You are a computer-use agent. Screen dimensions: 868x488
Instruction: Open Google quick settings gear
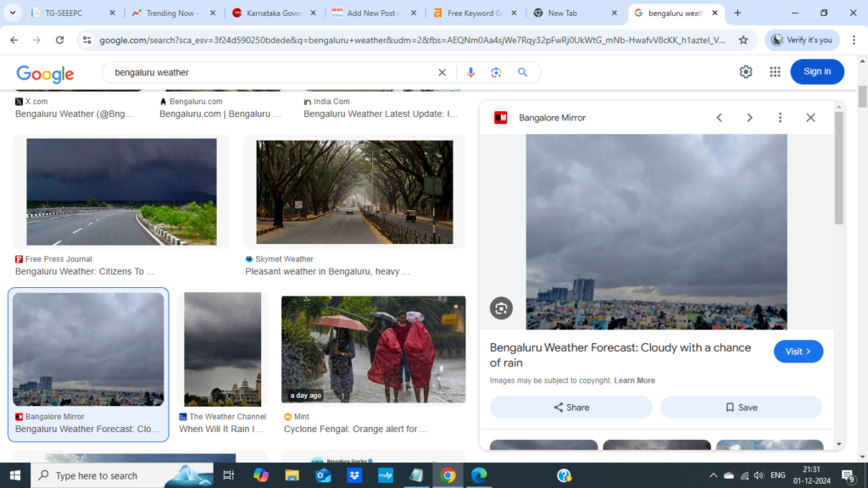(x=746, y=71)
